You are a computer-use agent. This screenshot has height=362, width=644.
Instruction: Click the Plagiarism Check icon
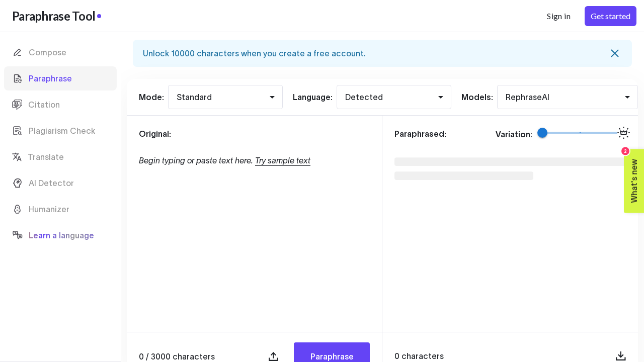click(x=17, y=131)
